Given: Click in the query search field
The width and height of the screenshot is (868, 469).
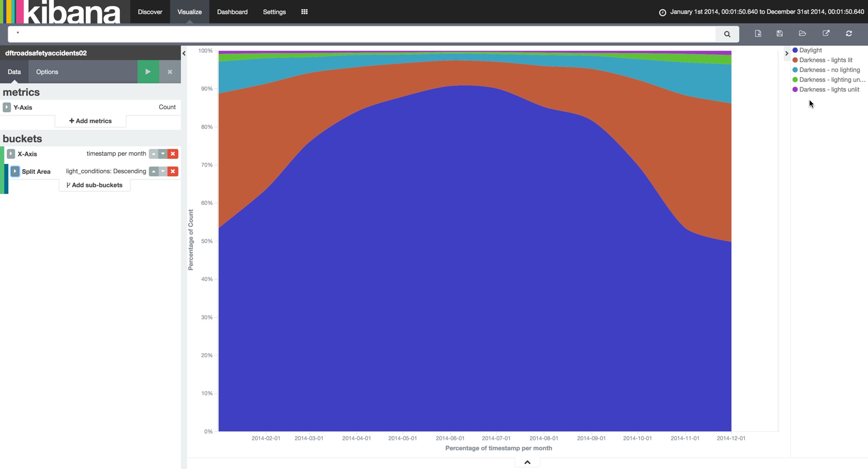Looking at the screenshot, I should coord(362,34).
